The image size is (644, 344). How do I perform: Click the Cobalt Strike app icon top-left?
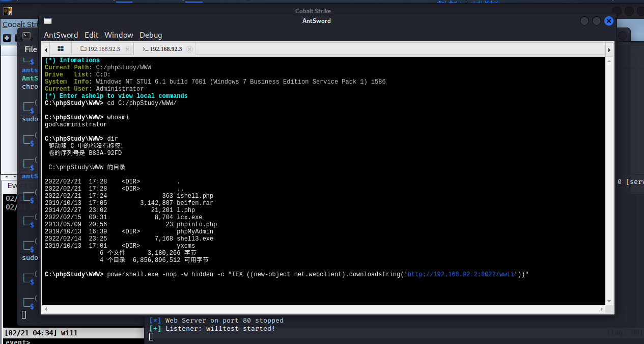pos(7,11)
